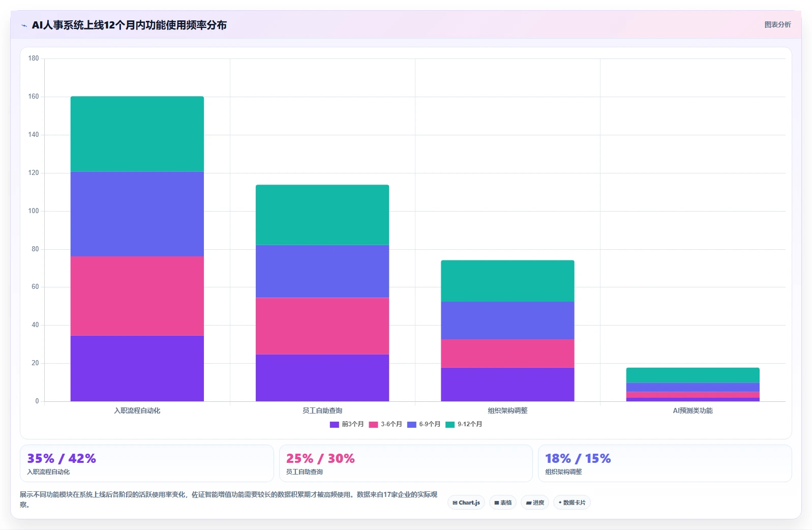Click the AI预测类功能 stacked bar

point(693,385)
